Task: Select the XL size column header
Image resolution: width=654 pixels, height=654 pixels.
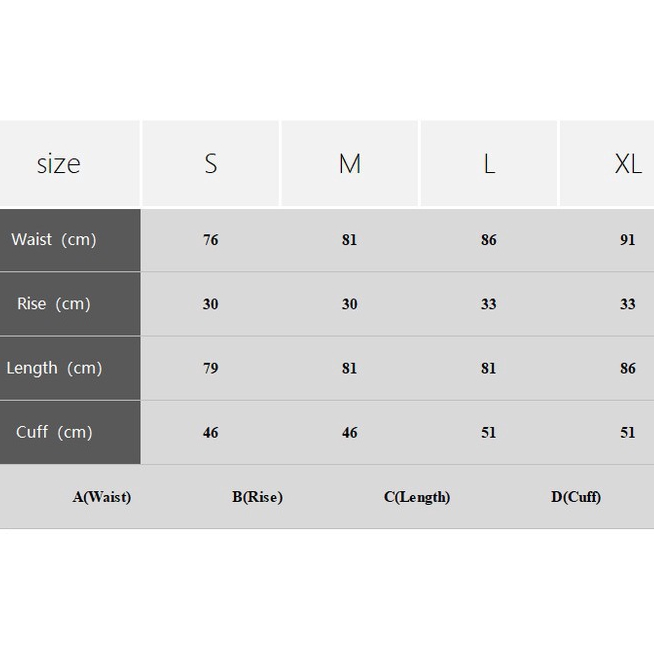Action: (x=627, y=164)
